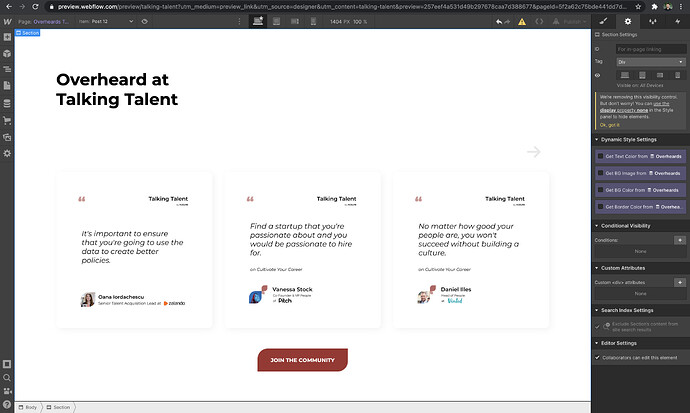Click the Page Overheards page selector
Screen dimensions: 690x413
point(44,22)
